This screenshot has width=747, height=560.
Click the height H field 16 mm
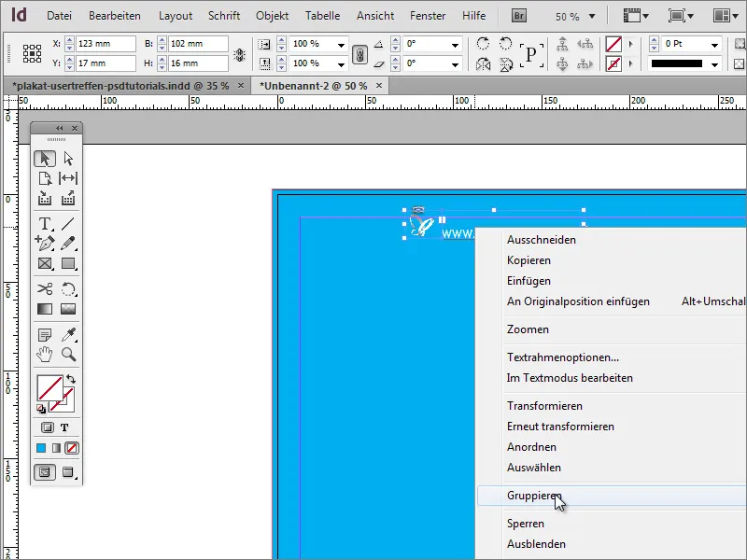coord(198,63)
